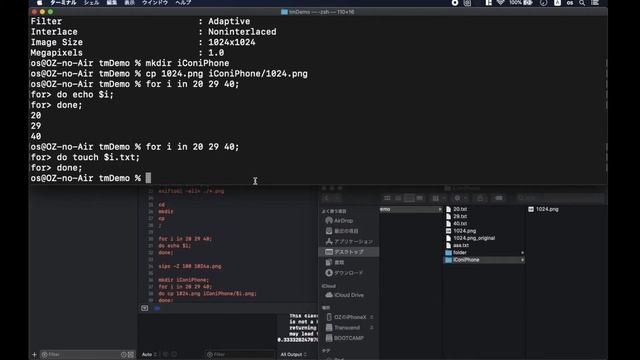Select the 40.txt file
The height and width of the screenshot is (360, 640).
(x=456, y=224)
